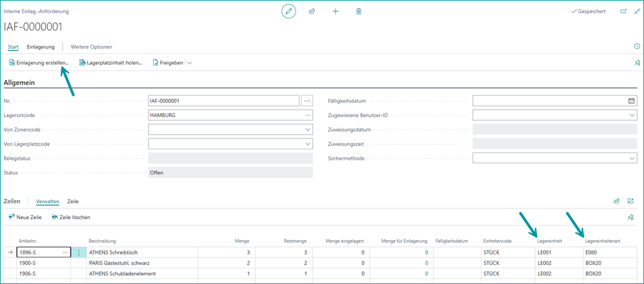Open the Sortiermethode dropdown
Viewport: 644px width, 284px height.
pos(631,159)
